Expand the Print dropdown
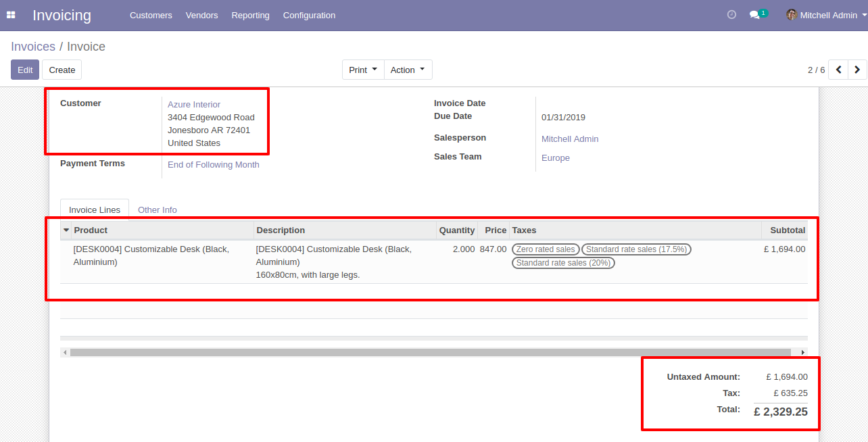The width and height of the screenshot is (868, 442). coord(363,70)
